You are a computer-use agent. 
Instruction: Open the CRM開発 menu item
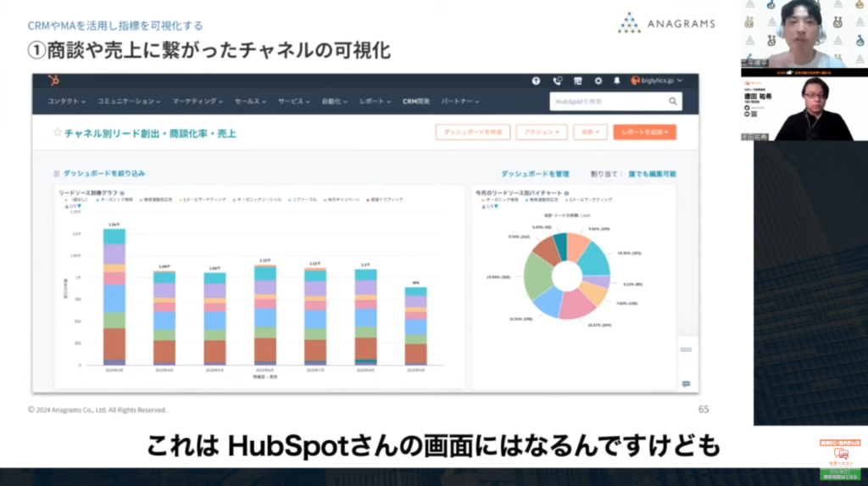[415, 102]
